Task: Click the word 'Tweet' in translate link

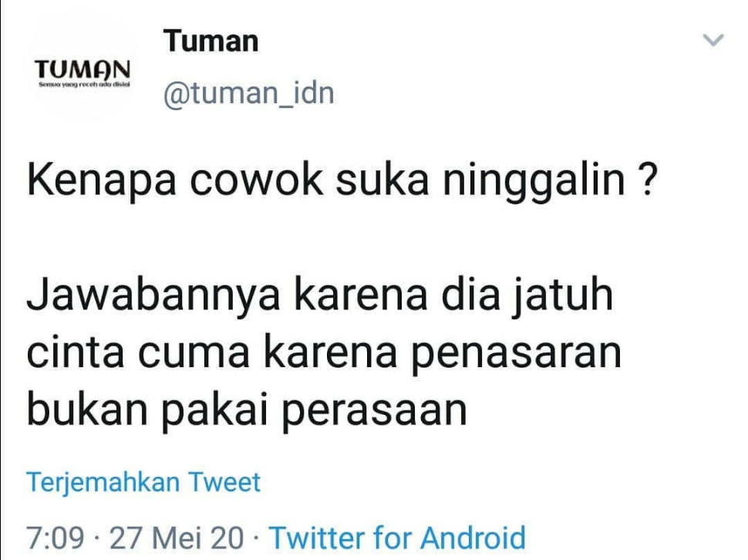Action: coord(224,482)
